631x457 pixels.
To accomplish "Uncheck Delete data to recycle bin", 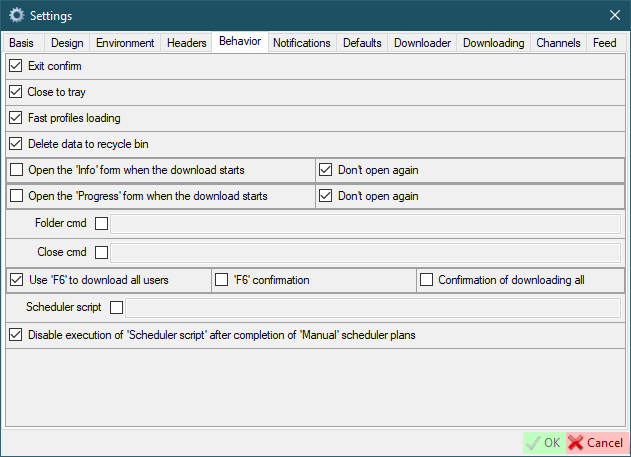I will pyautogui.click(x=15, y=144).
